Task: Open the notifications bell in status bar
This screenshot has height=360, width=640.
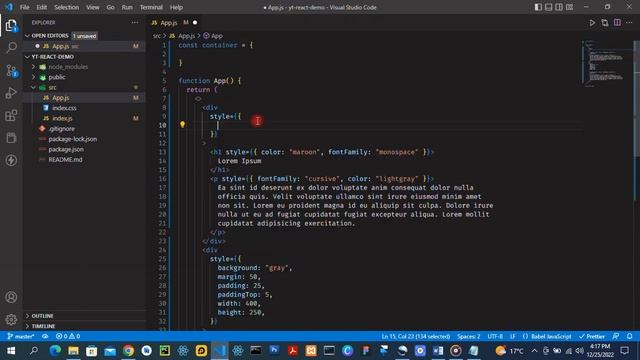Action: [629, 336]
